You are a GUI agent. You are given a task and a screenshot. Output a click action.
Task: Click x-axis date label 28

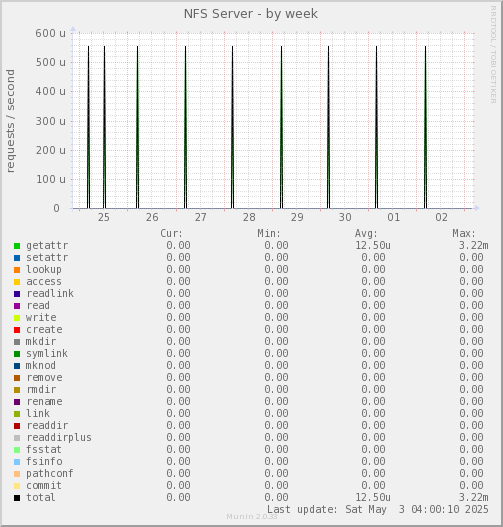click(x=249, y=217)
